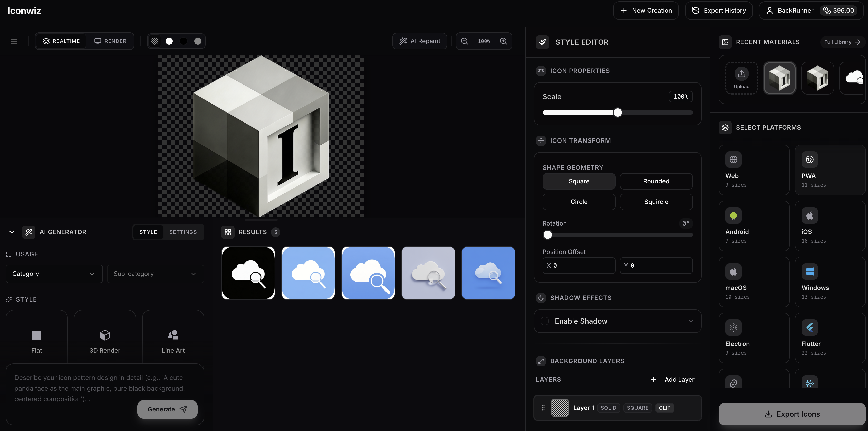Screen dimensions: 868x431
Task: Collapse the AI Generator panel
Action: click(x=12, y=232)
